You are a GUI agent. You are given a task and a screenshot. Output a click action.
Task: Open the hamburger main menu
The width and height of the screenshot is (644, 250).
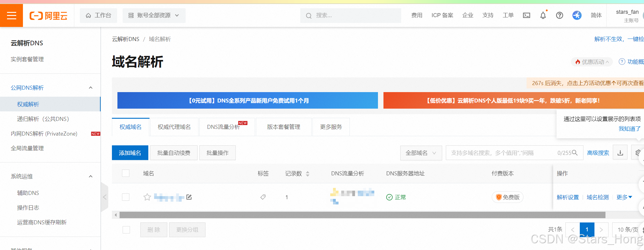tap(11, 15)
